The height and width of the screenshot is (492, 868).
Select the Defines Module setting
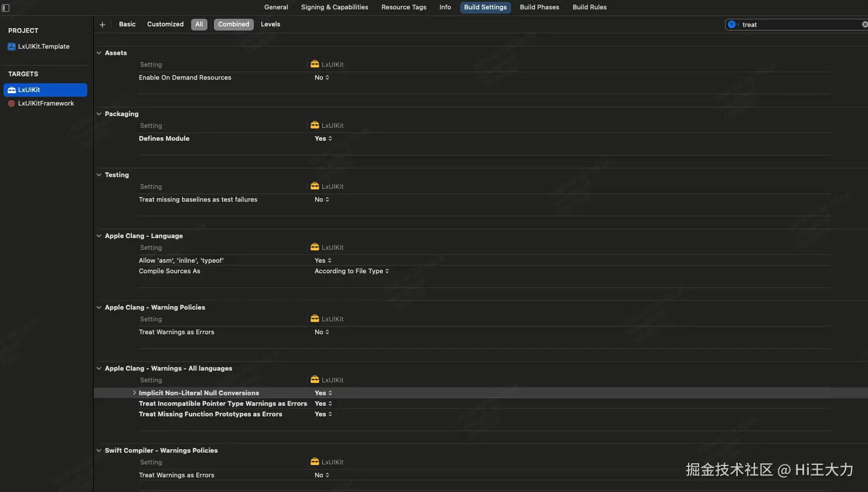(164, 138)
